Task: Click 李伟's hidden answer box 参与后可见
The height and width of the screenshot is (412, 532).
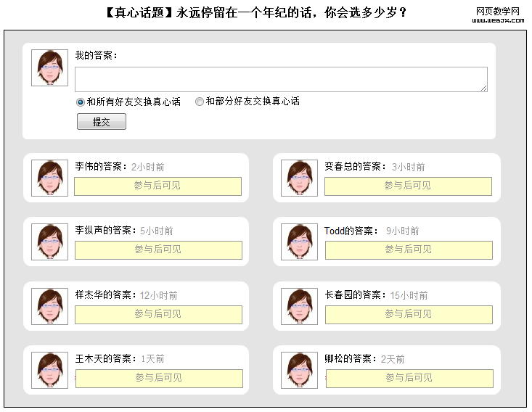Action: [x=157, y=186]
